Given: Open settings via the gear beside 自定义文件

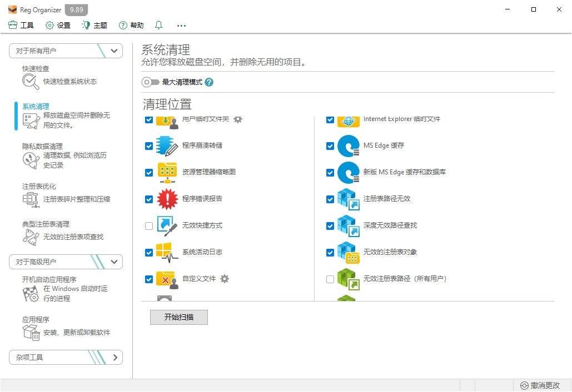Looking at the screenshot, I should click(224, 279).
